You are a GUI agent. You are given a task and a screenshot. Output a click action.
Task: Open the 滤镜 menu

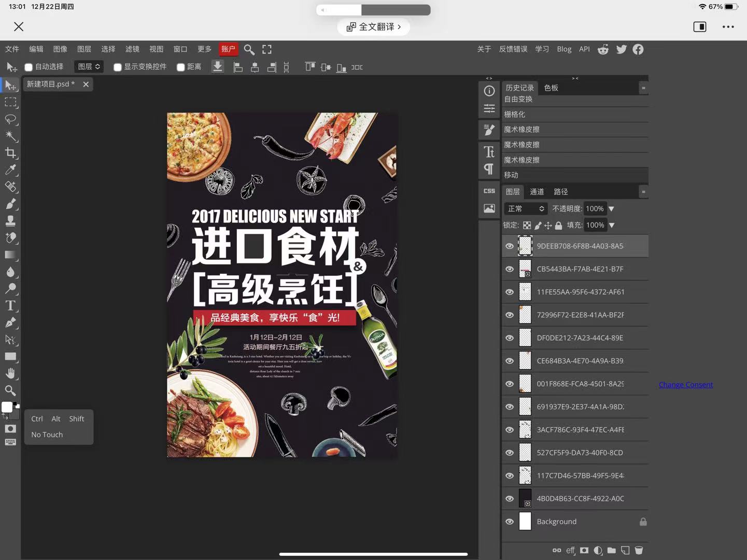(132, 49)
